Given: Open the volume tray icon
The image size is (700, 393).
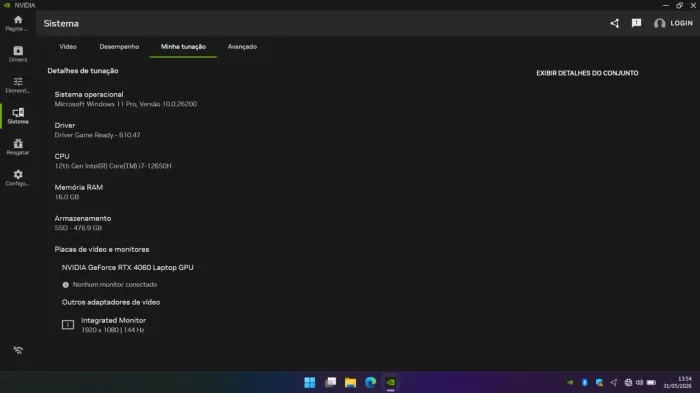Looking at the screenshot, I should 639,383.
